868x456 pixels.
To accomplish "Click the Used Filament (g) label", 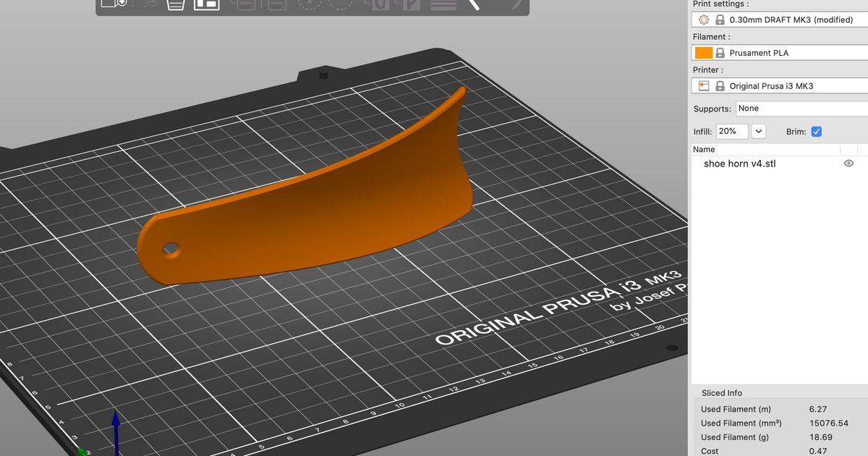I will pyautogui.click(x=735, y=437).
